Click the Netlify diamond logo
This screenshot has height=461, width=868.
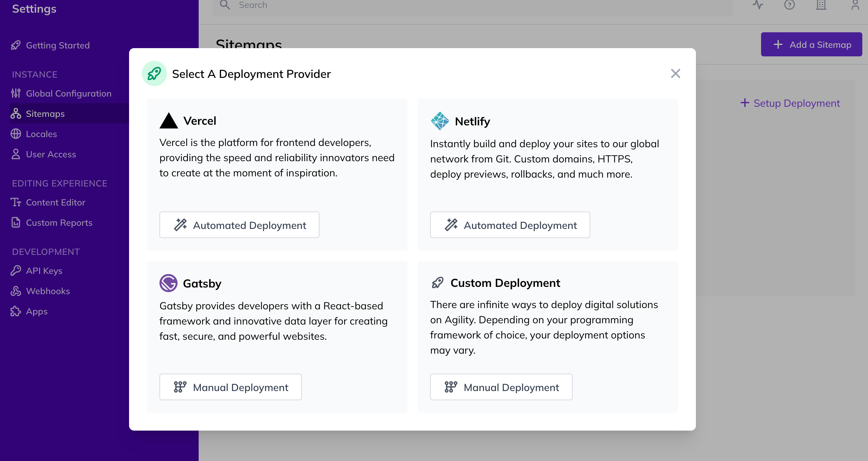pyautogui.click(x=440, y=121)
